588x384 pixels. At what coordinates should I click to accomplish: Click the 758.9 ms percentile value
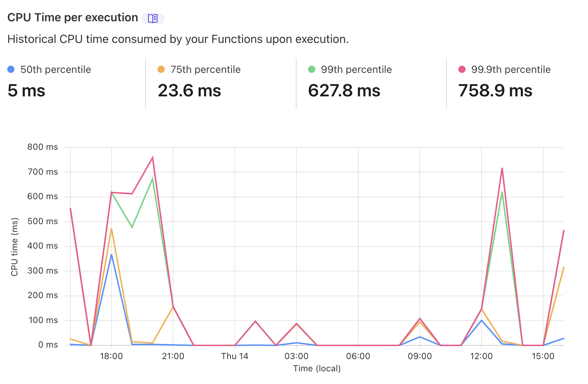pos(495,91)
